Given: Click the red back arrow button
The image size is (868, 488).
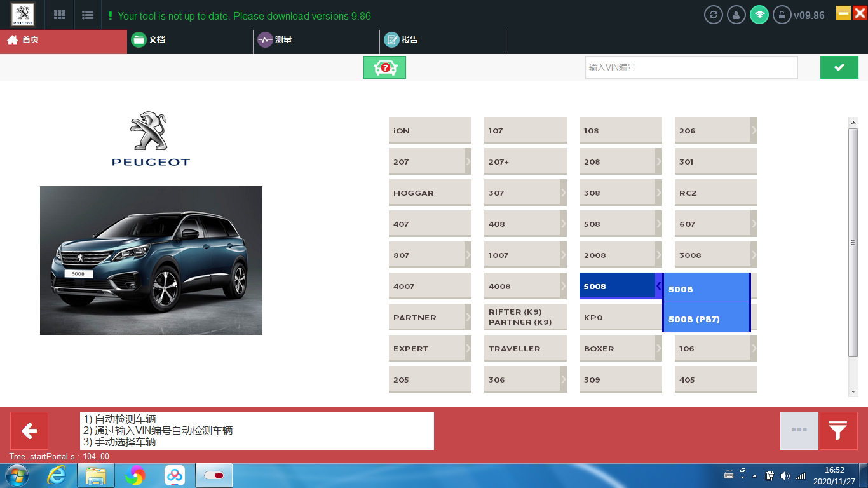Looking at the screenshot, I should click(29, 431).
